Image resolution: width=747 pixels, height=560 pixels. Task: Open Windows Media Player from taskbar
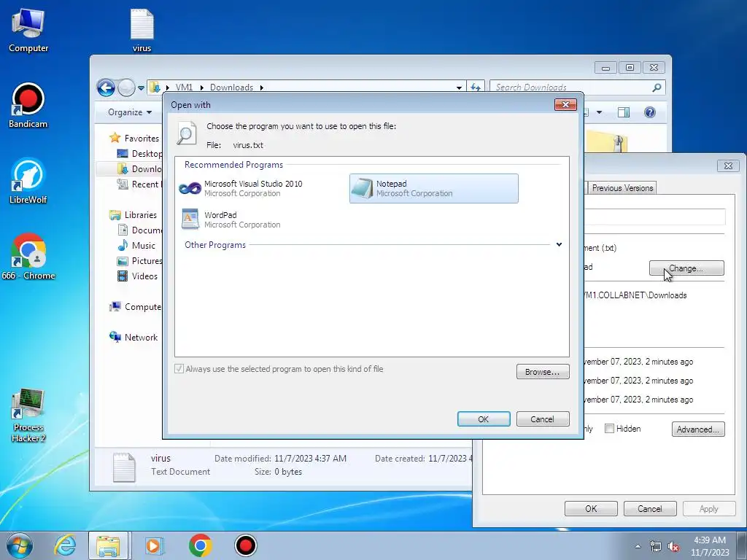[x=153, y=545]
